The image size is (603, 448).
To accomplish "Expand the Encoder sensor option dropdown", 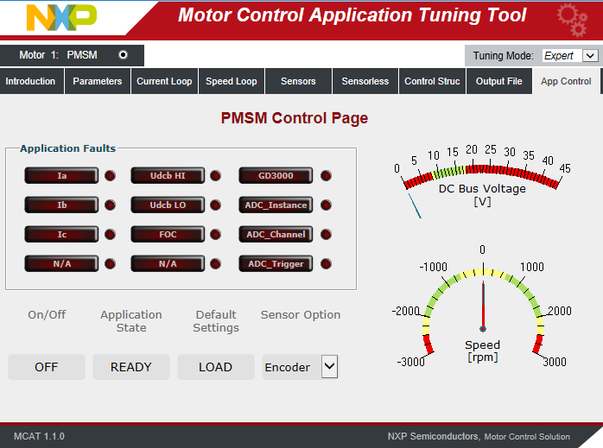I will (330, 366).
